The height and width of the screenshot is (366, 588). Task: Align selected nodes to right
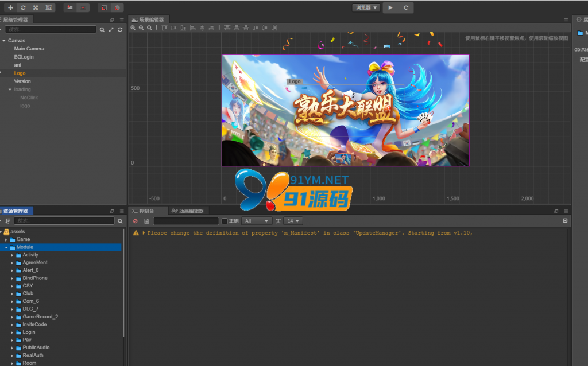[211, 28]
